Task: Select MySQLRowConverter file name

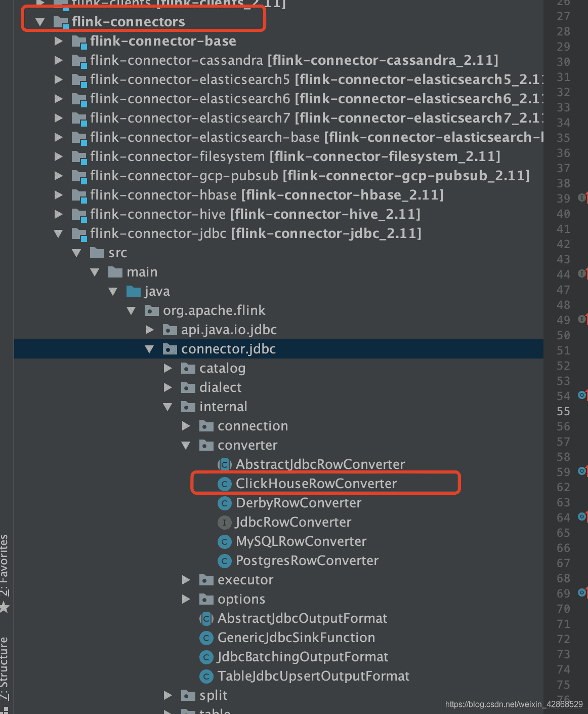Action: tap(301, 541)
